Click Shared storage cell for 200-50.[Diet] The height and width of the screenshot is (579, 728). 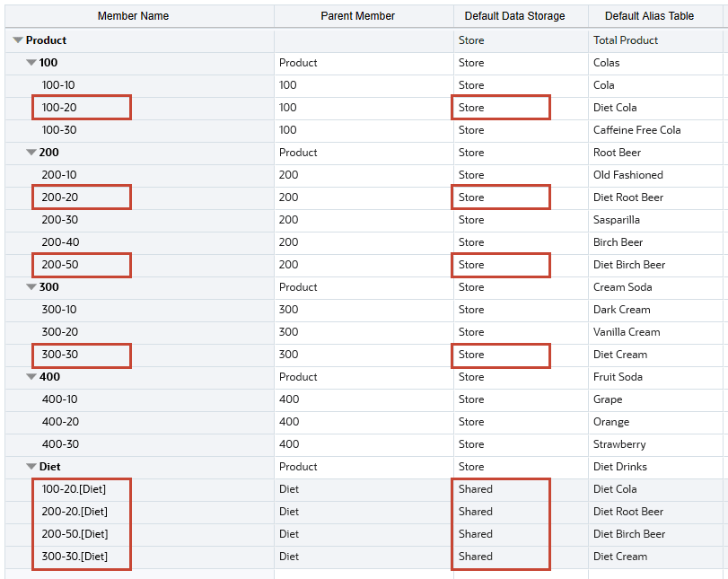(476, 534)
